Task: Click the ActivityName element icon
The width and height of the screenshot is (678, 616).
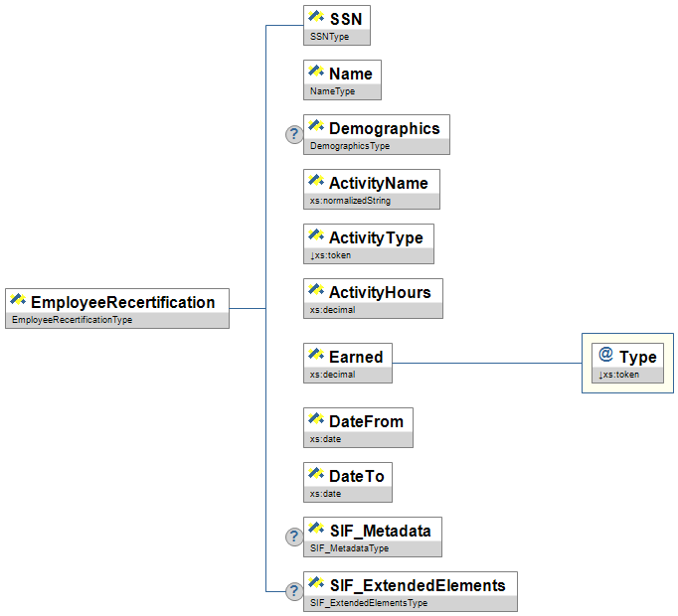Action: [317, 182]
